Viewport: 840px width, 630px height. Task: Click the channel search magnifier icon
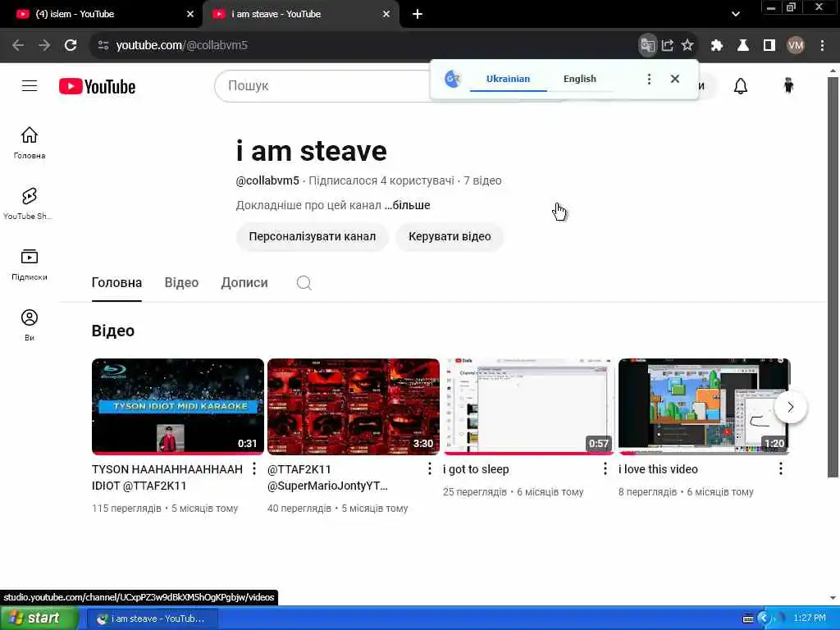[x=304, y=282]
